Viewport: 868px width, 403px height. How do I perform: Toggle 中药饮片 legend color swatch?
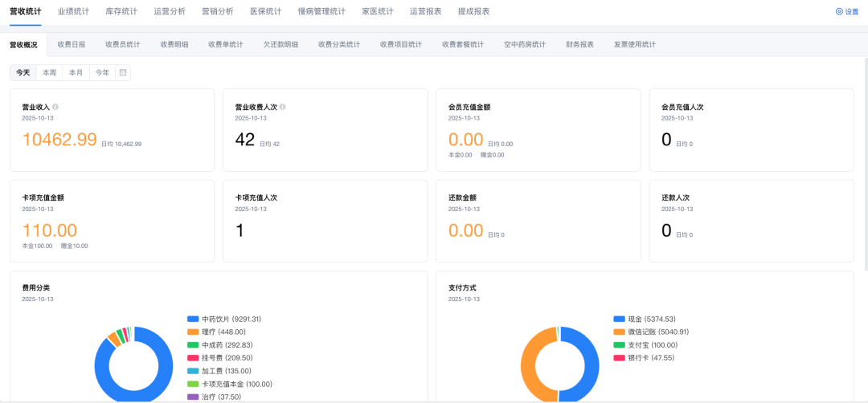click(x=193, y=319)
